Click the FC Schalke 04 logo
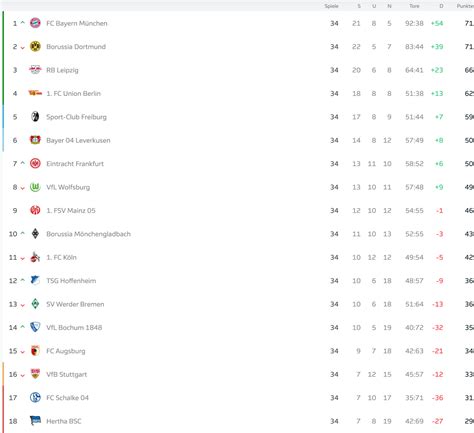The height and width of the screenshot is (433, 474). click(35, 397)
